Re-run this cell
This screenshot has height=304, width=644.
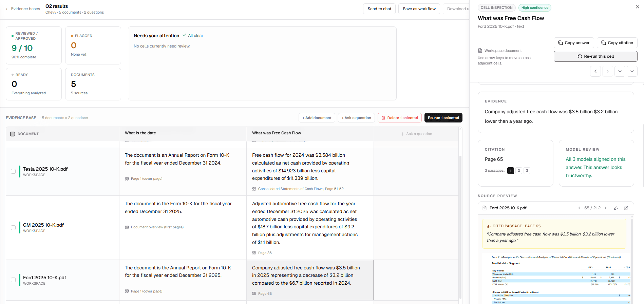(x=595, y=56)
